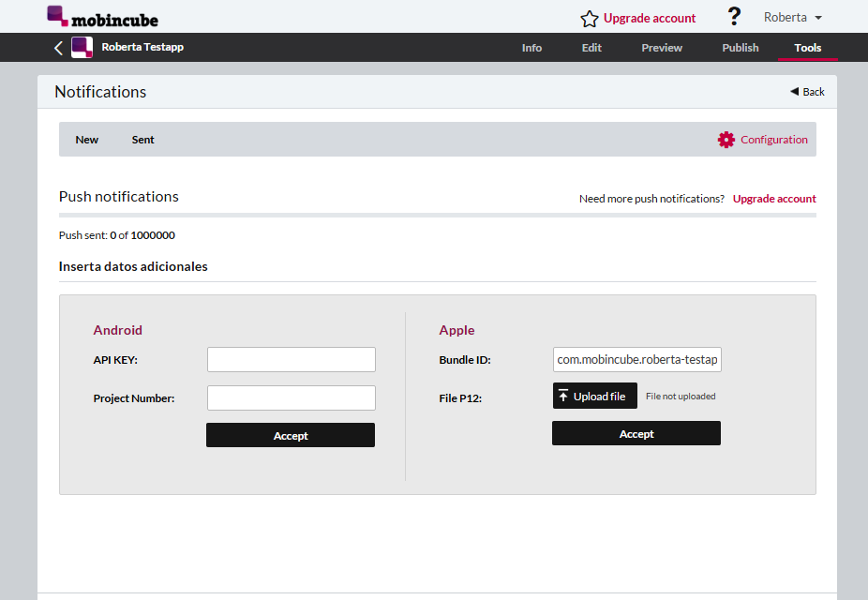Image resolution: width=868 pixels, height=600 pixels.
Task: Select the New notifications tab
Action: [87, 140]
